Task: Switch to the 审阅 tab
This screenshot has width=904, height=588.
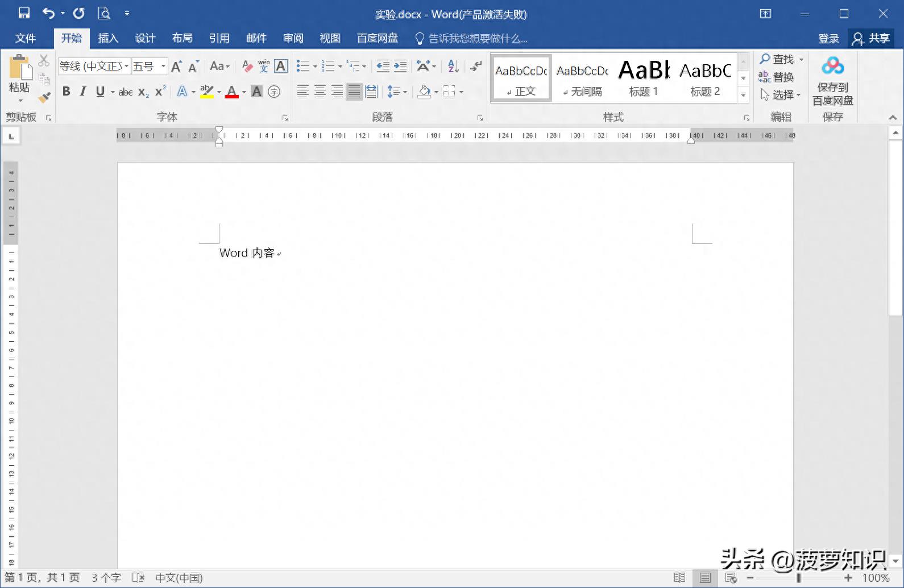Action: (x=293, y=38)
